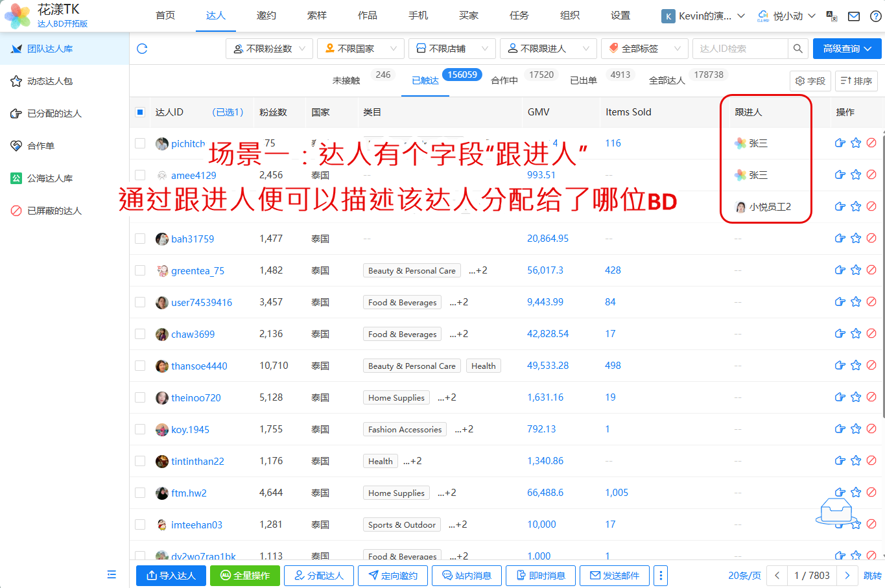The width and height of the screenshot is (885, 588).
Task: Click the translate language icon
Action: pyautogui.click(x=832, y=16)
